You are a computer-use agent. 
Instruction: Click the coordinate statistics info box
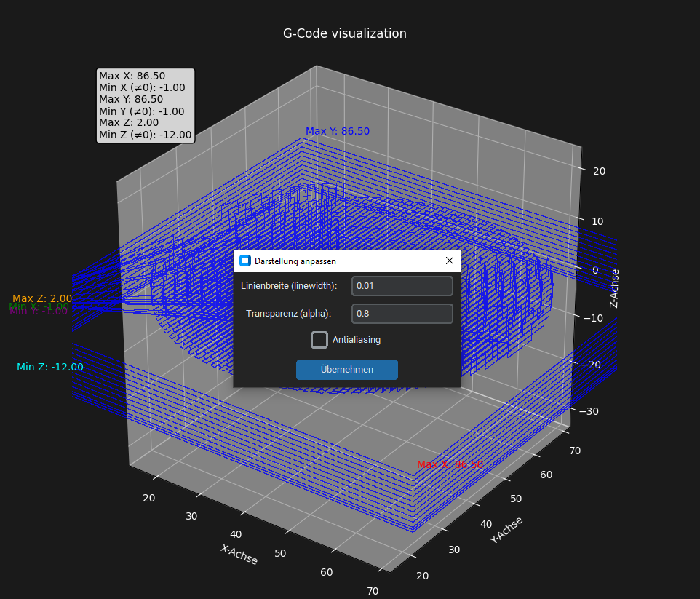point(146,105)
